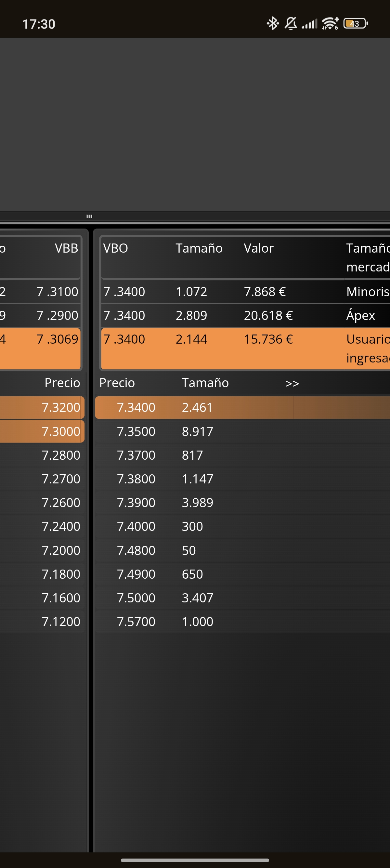
Task: Tap the Wi-Fi status icon
Action: [x=330, y=24]
